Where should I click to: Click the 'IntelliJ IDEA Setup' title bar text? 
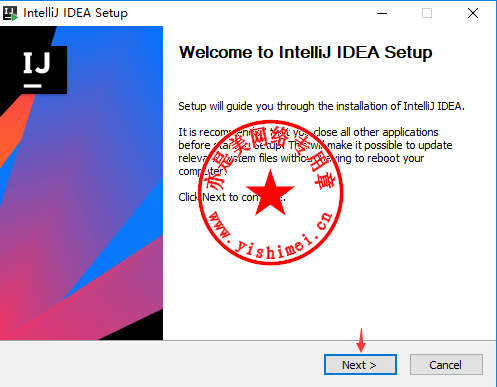pyautogui.click(x=75, y=13)
